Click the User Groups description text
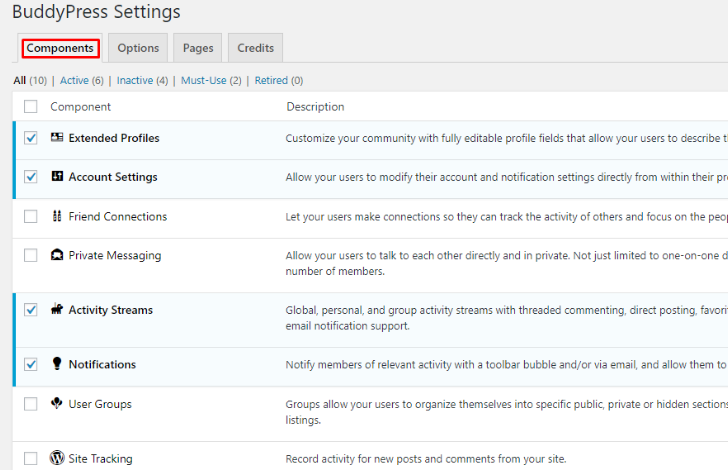This screenshot has width=728, height=472. tap(507, 412)
